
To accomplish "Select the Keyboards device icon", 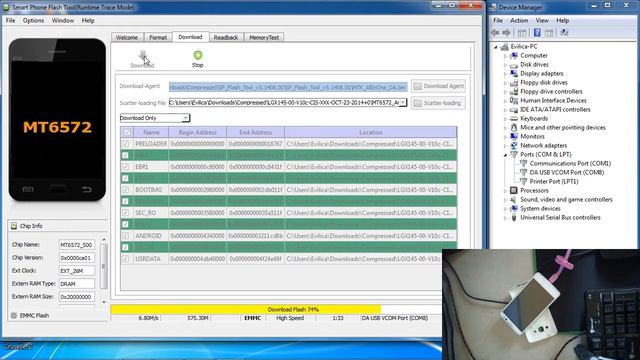I will click(x=514, y=118).
